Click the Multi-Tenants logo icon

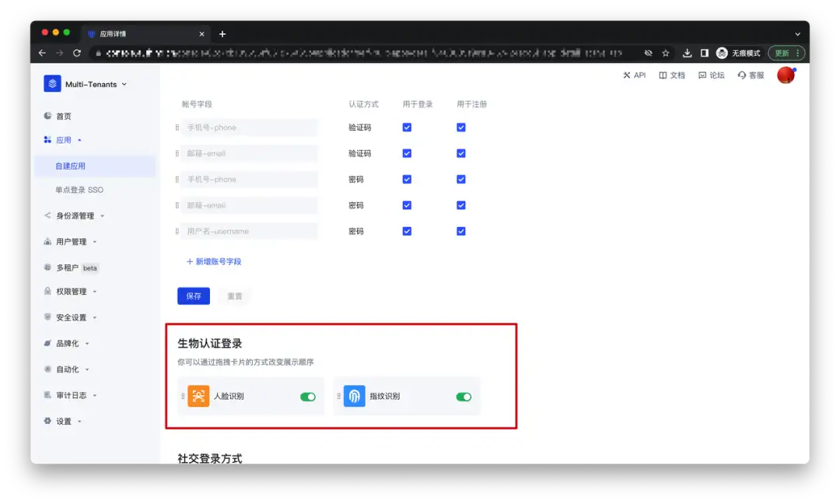[52, 83]
